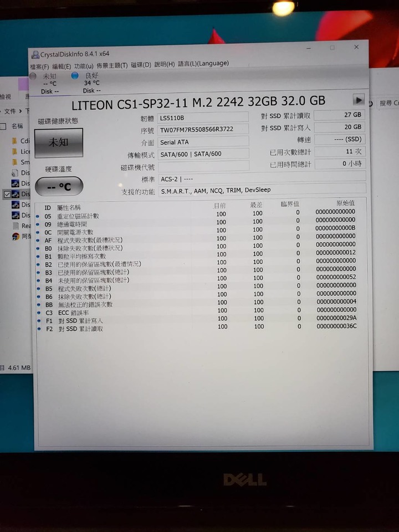399x532 pixels.
Task: Select the B1 顆粒平均擦寫次數 row
Action: point(196,255)
